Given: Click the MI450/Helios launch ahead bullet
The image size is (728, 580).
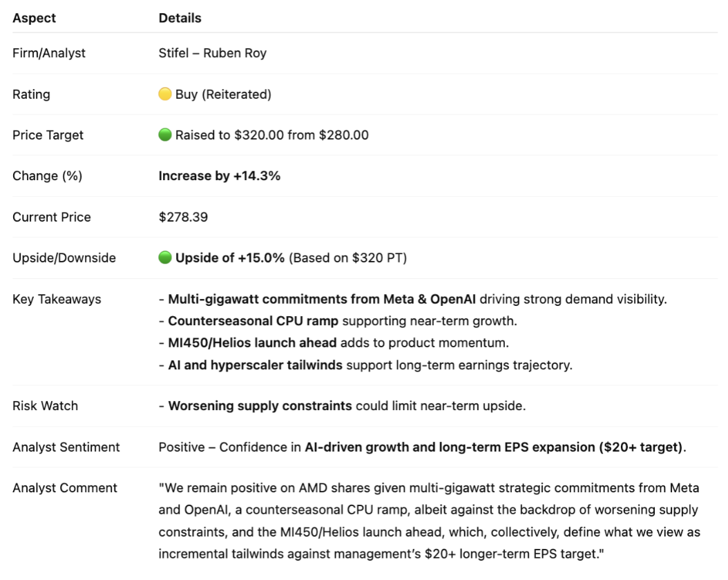Looking at the screenshot, I should tap(252, 343).
